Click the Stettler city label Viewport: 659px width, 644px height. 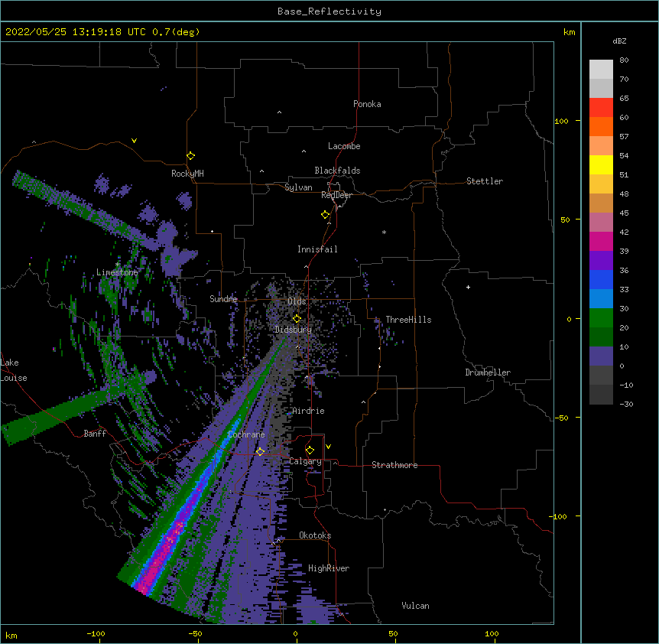click(x=485, y=181)
